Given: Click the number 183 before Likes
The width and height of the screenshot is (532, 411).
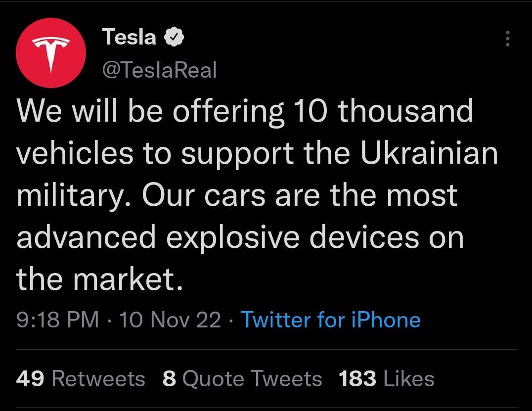Looking at the screenshot, I should coord(357,379).
